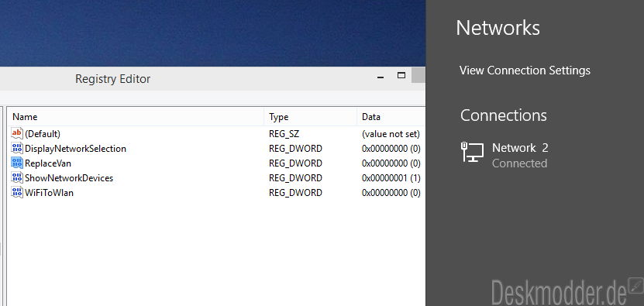Sort values by the Name column header
Viewport: 644px width, 306px height.
(x=136, y=117)
